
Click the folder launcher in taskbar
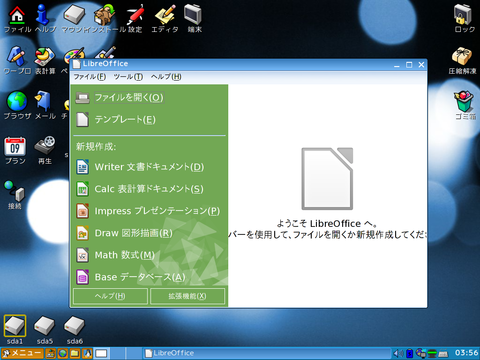[x=75, y=353]
